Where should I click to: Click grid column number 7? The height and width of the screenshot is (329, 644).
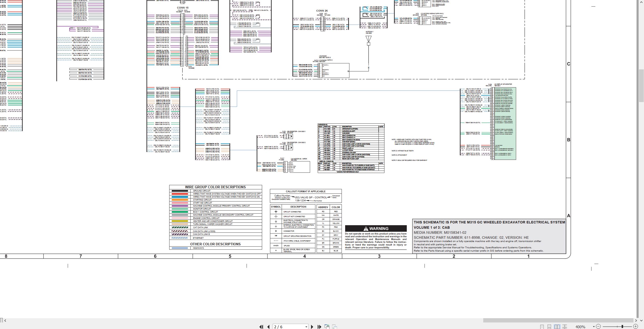(x=80, y=256)
